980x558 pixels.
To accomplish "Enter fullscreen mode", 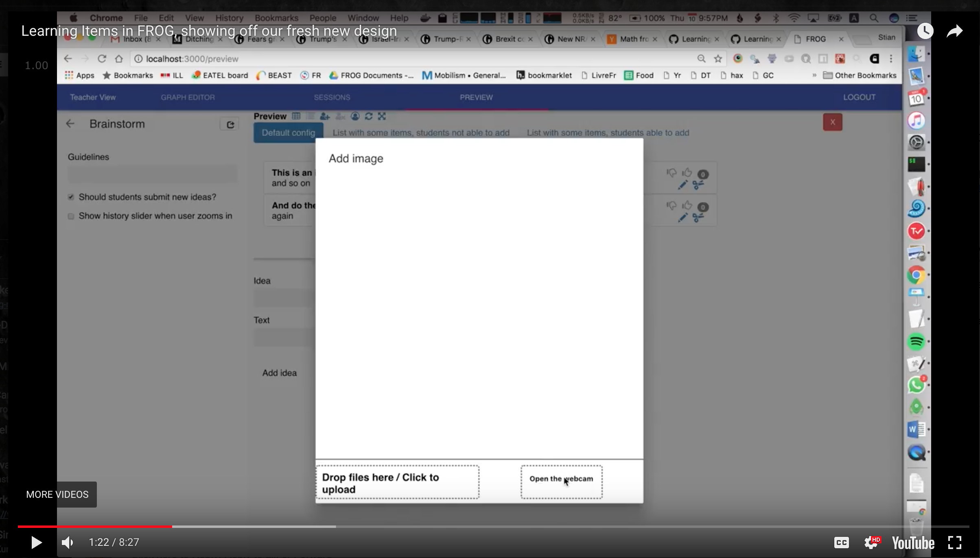I will coord(954,543).
